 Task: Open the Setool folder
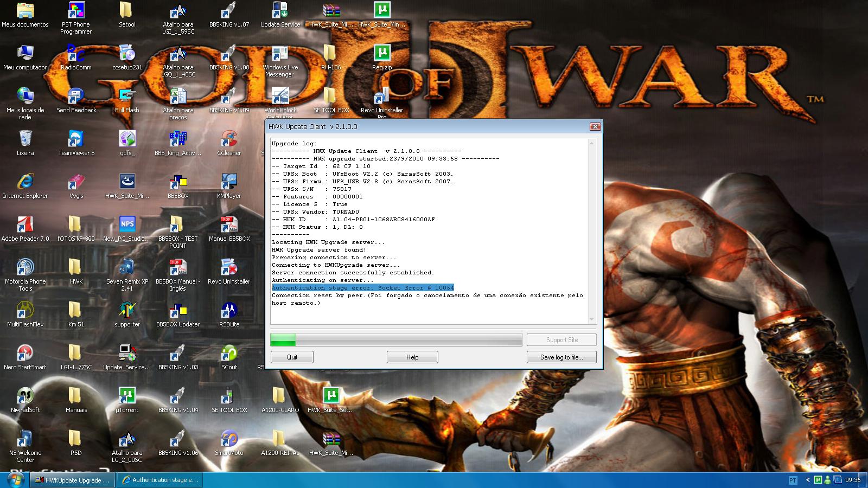pyautogui.click(x=127, y=15)
